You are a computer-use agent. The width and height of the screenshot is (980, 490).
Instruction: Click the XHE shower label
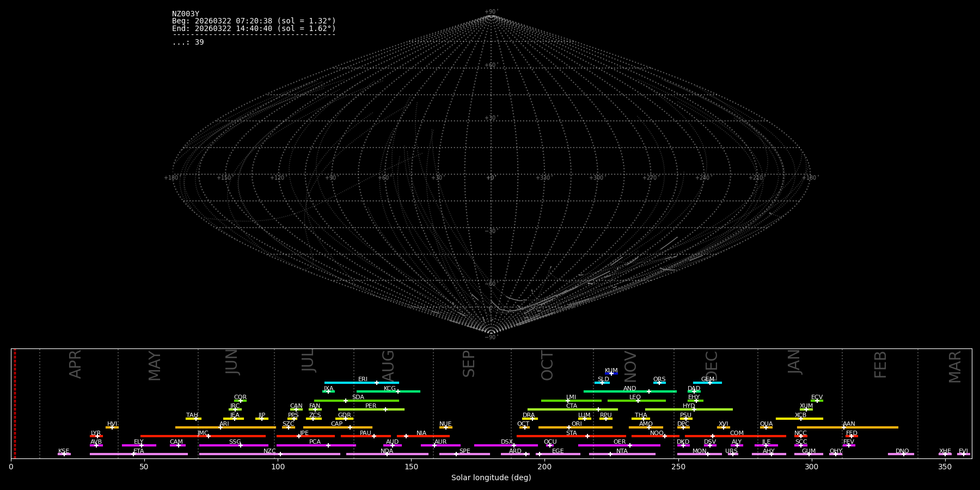coord(945,451)
